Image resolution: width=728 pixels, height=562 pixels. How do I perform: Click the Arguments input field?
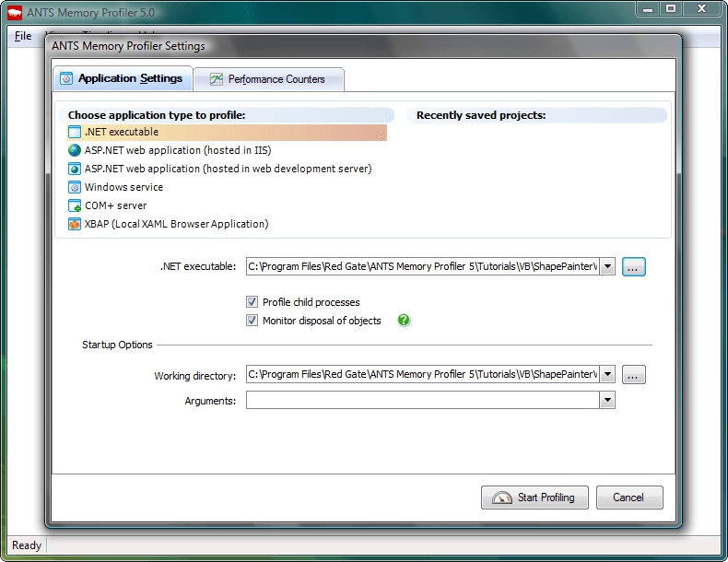(x=422, y=400)
